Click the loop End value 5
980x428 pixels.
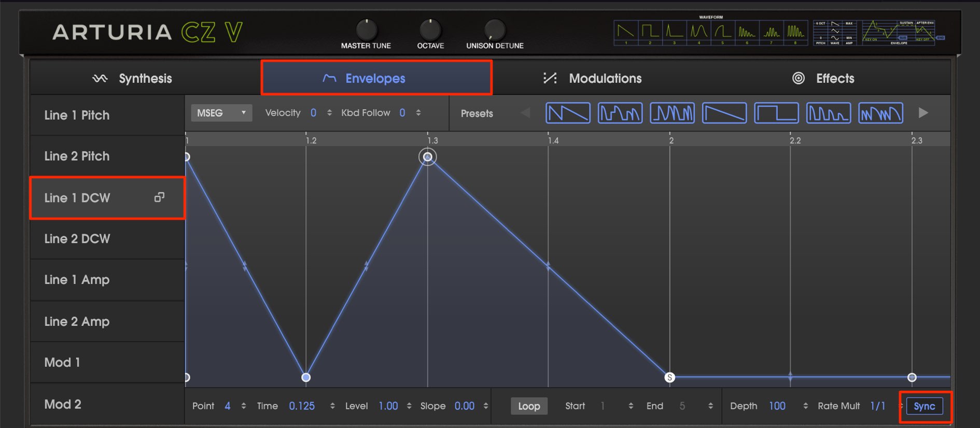pyautogui.click(x=682, y=406)
